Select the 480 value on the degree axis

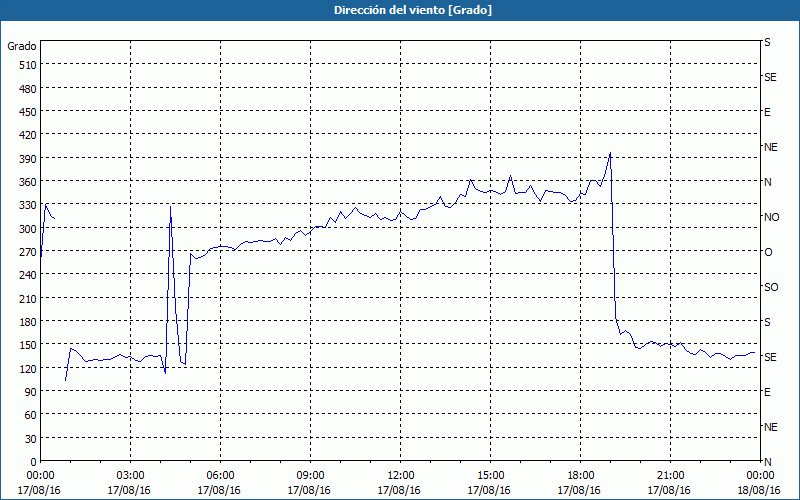click(x=29, y=89)
